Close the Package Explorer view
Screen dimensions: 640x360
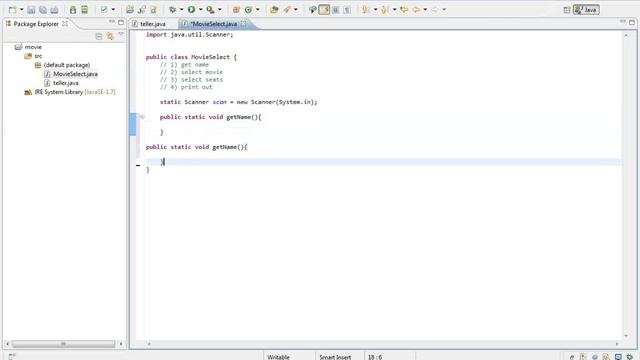(65, 24)
